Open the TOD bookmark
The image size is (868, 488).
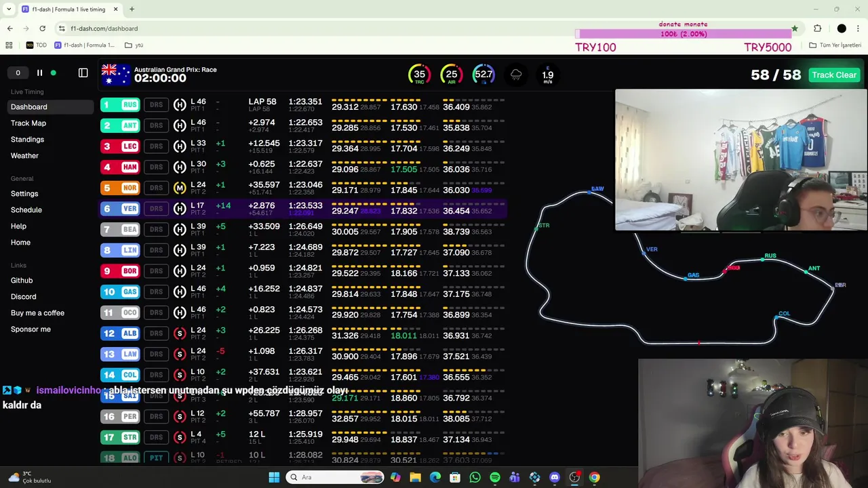[37, 45]
